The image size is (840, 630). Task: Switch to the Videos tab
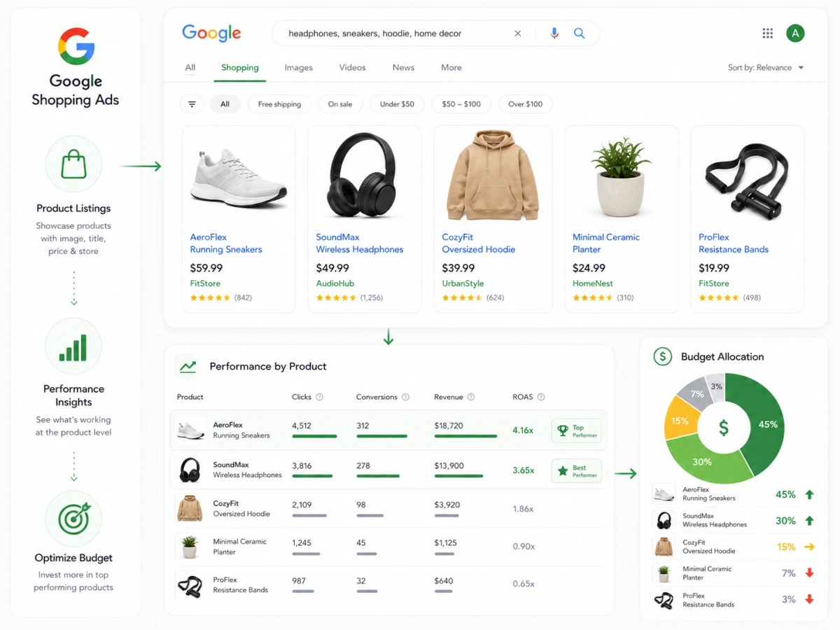point(352,68)
